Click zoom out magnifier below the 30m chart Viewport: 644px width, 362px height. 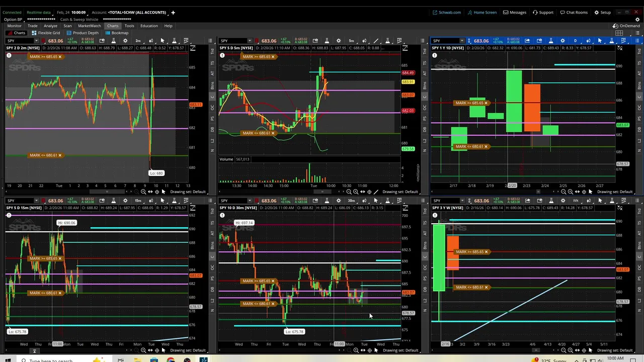[x=349, y=350]
